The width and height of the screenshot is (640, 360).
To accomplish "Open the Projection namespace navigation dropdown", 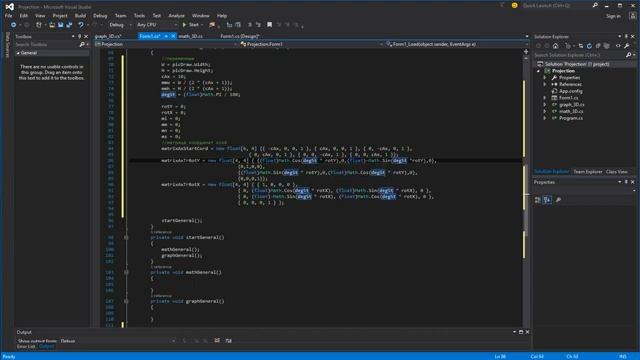I will [x=166, y=44].
